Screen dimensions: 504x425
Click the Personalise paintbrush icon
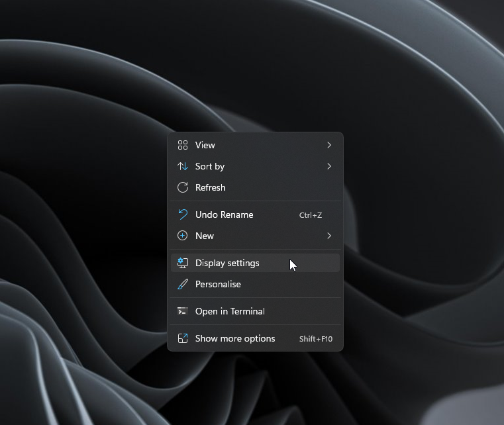(183, 284)
